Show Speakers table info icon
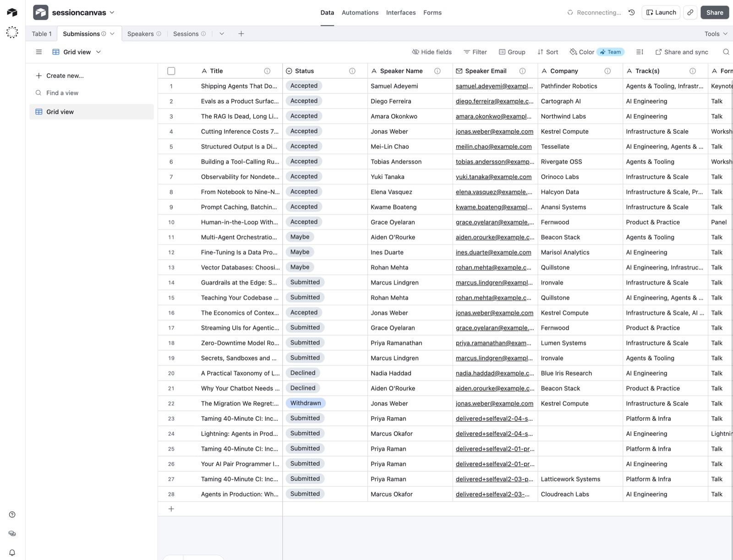This screenshot has width=733, height=560. 159,33
